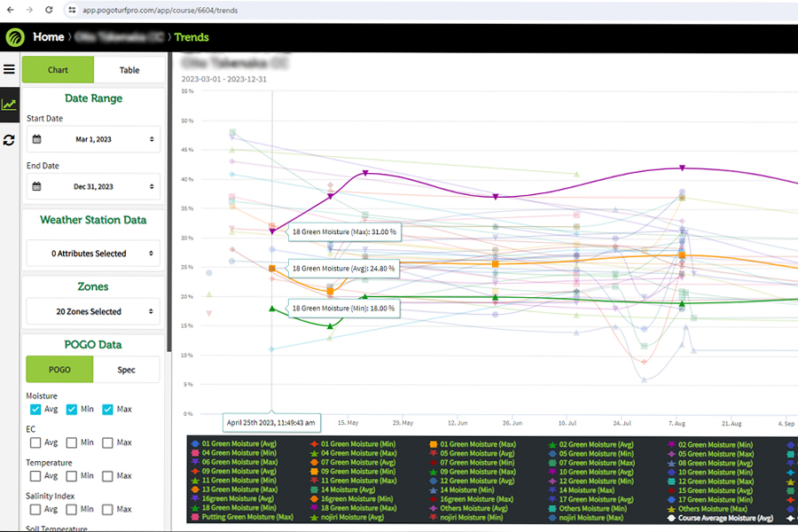Click the sync arrows sidebar icon
The width and height of the screenshot is (798, 532).
tap(9, 140)
